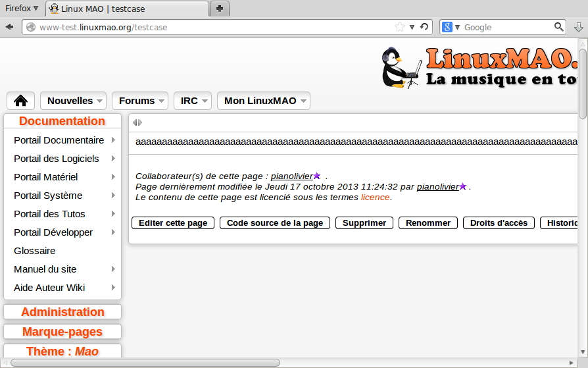
Task: Open the Portail Développer menu item
Action: pyautogui.click(x=53, y=232)
